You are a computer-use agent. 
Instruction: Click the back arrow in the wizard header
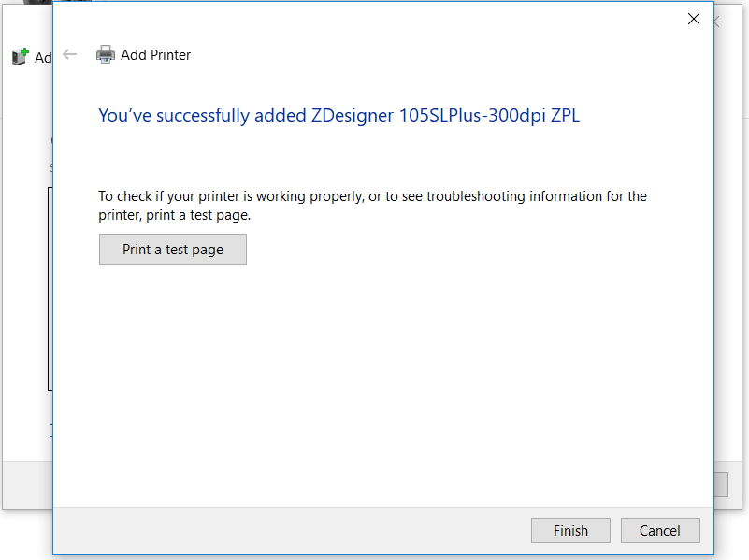tap(70, 54)
